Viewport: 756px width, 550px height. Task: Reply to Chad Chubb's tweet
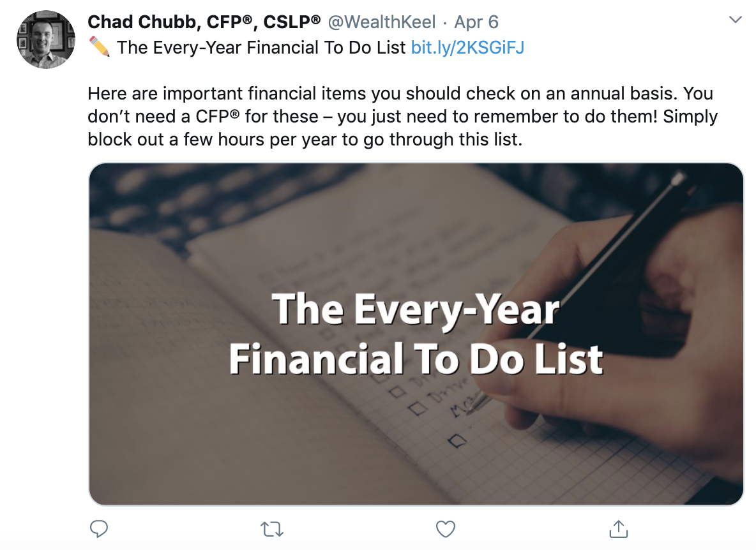99,528
